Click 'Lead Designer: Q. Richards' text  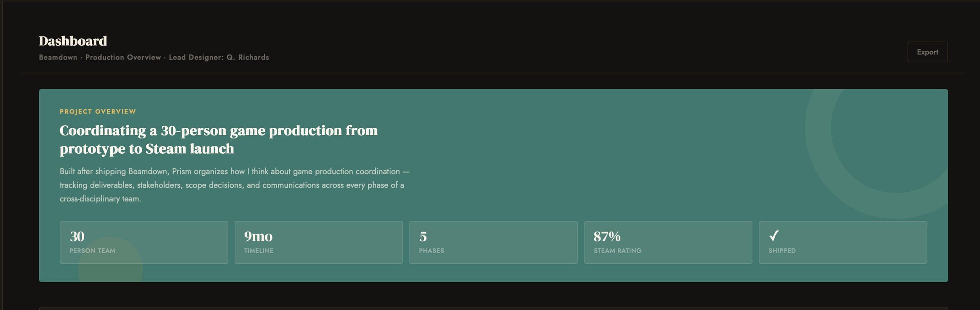[x=219, y=57]
